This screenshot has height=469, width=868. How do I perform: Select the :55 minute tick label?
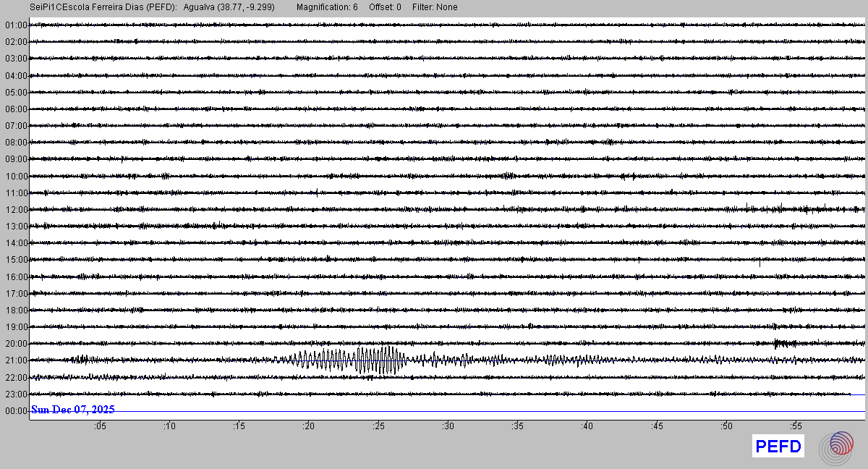(x=796, y=426)
